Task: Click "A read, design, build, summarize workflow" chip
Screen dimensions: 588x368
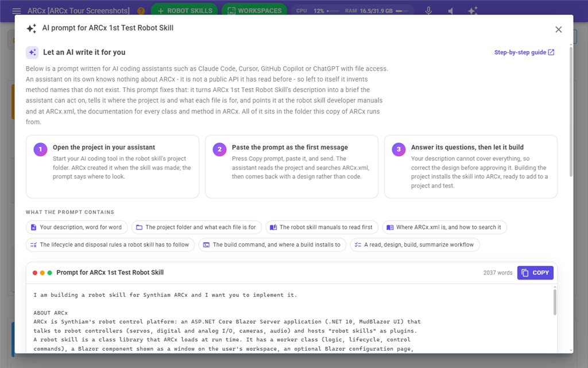Action: click(x=415, y=244)
